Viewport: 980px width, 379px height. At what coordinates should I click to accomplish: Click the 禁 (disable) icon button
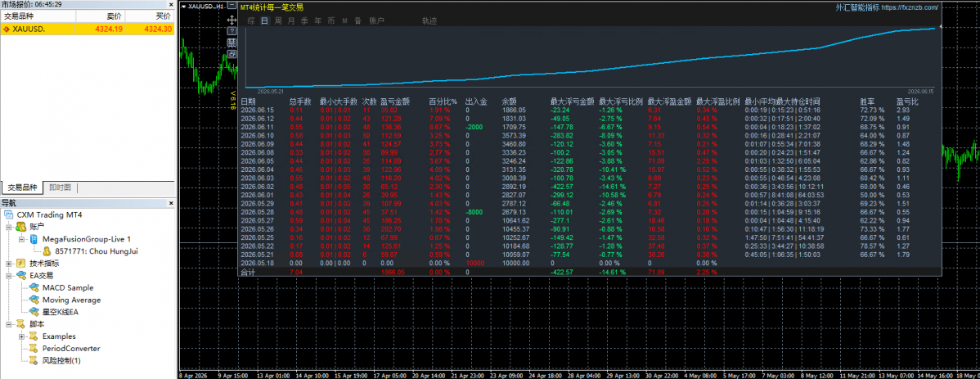[232, 42]
